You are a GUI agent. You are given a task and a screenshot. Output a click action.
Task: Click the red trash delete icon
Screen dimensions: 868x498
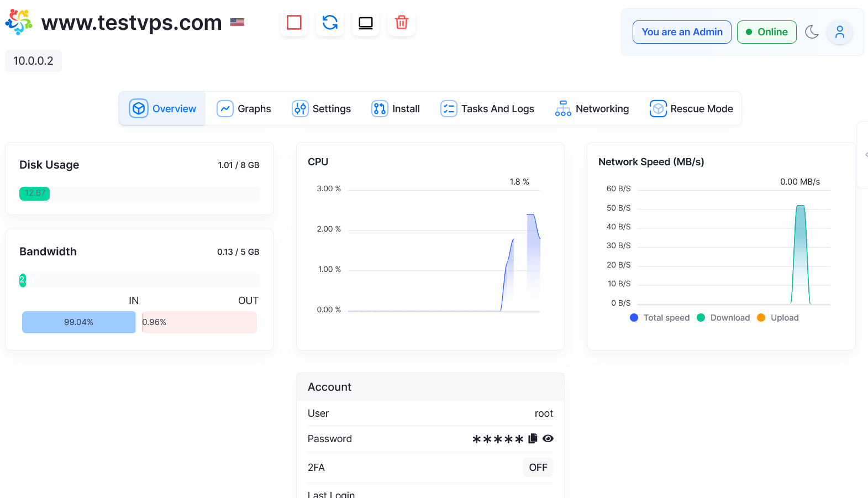pos(402,23)
